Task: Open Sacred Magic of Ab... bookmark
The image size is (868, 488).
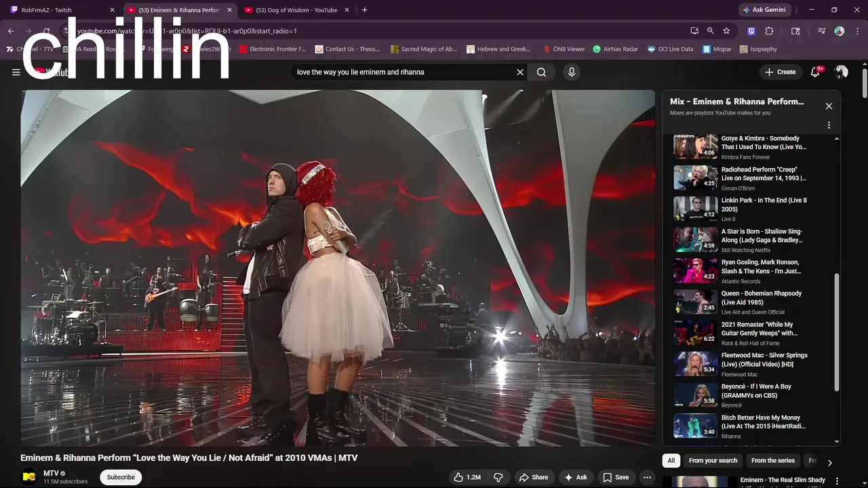Action: pyautogui.click(x=424, y=49)
